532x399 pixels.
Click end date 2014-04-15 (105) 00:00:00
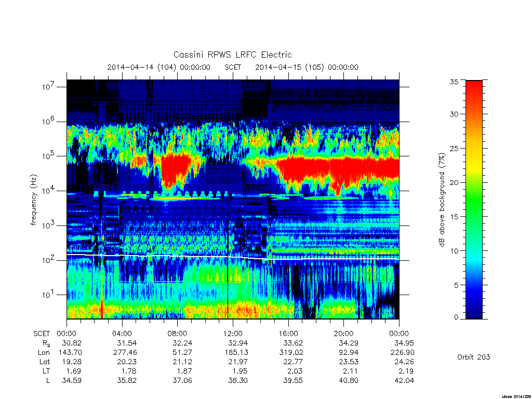307,67
